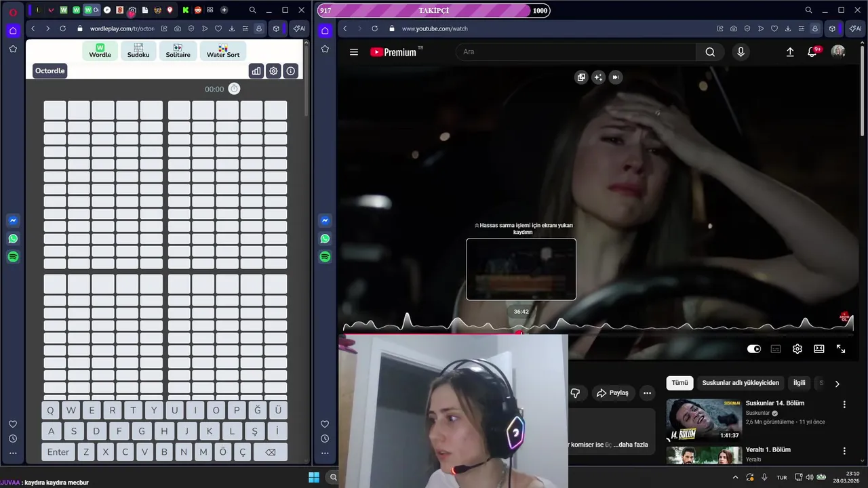Search tabs in left browser window
Image resolution: width=868 pixels, height=488 pixels.
tap(252, 10)
